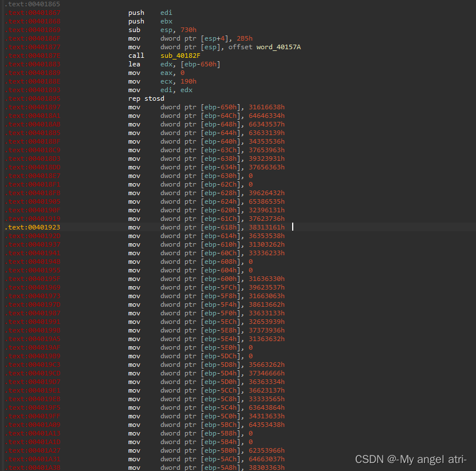Select immediate 32396131h

267,210
